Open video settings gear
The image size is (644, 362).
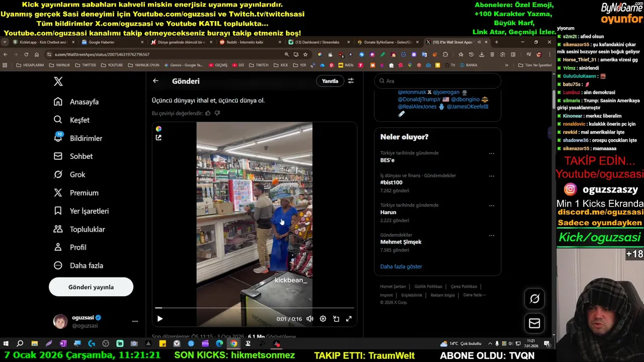pos(323,319)
